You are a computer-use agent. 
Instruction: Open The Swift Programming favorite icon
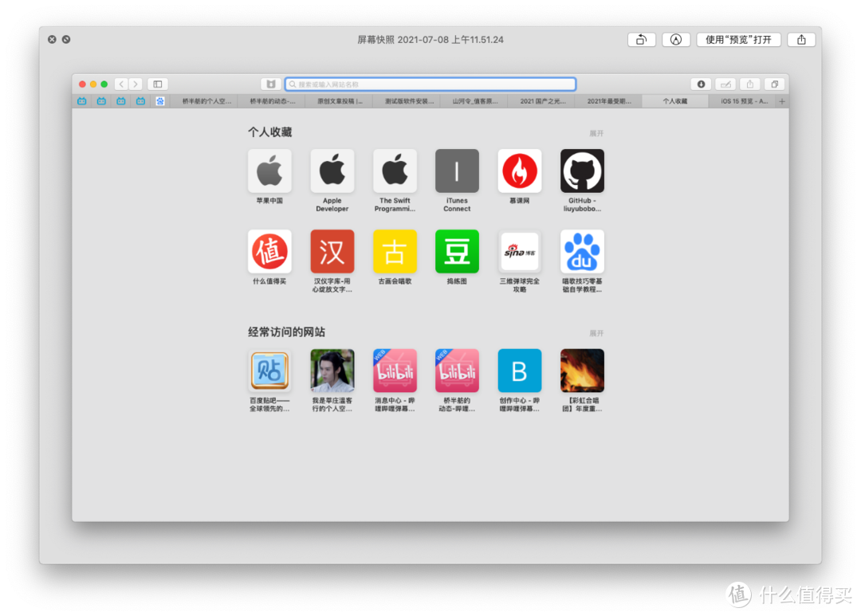click(395, 171)
